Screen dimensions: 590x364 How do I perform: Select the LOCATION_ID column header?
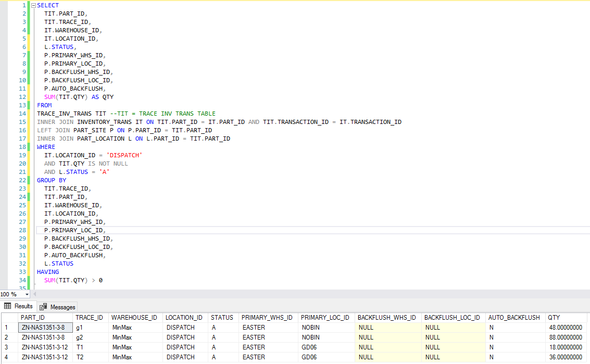tap(185, 318)
